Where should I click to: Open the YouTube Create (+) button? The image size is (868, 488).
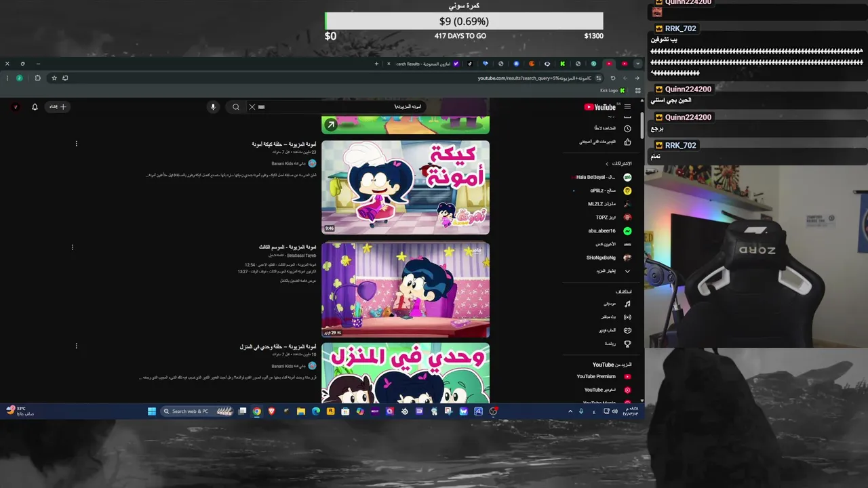(x=58, y=106)
